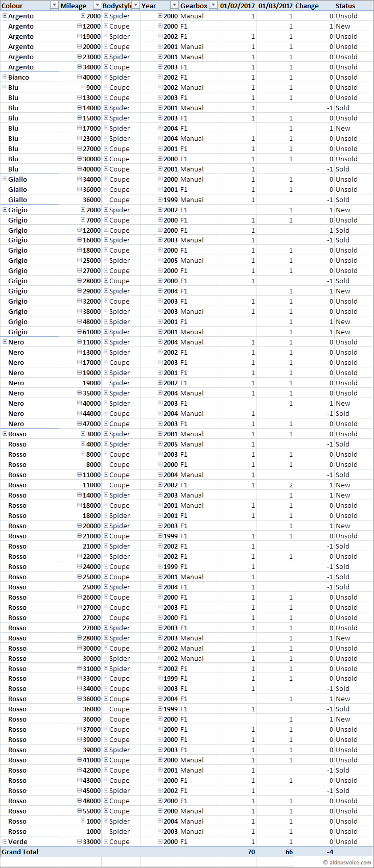
Task: Collapse the 55000 mileage item under Rosso
Action: [x=79, y=811]
